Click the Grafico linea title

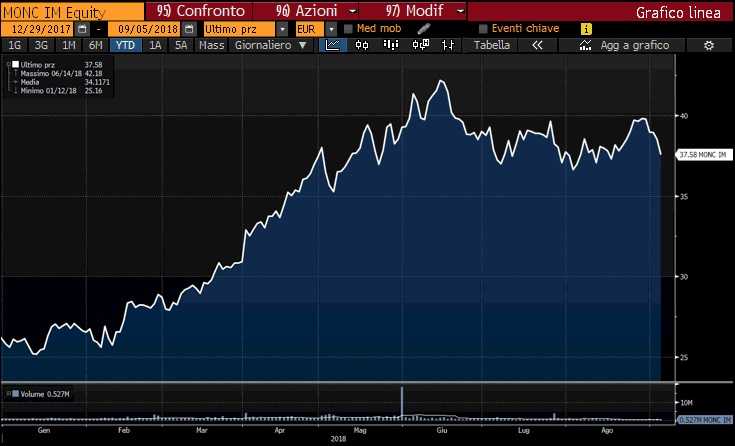click(x=678, y=12)
